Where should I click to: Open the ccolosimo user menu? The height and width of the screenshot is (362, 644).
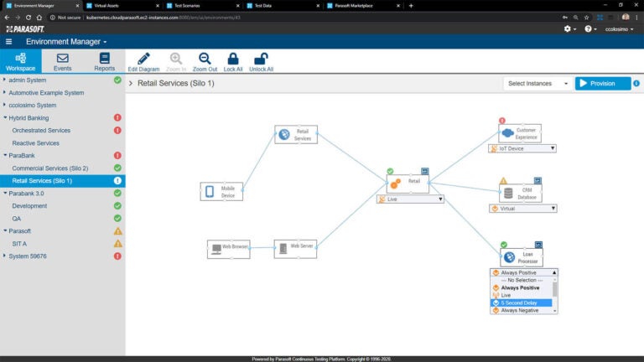point(619,29)
